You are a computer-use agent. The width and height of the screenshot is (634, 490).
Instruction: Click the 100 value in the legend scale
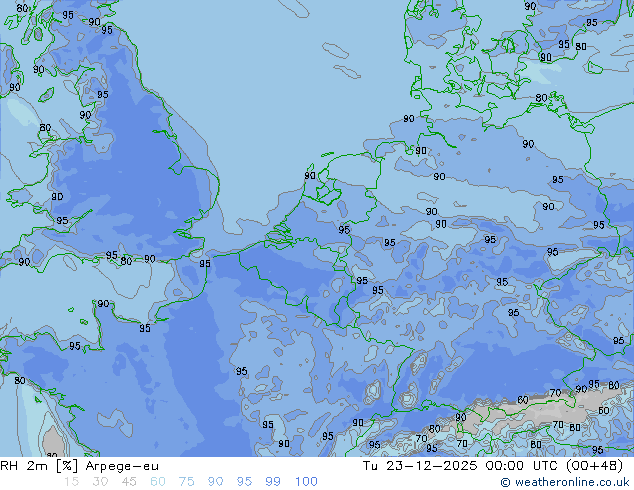(x=306, y=482)
